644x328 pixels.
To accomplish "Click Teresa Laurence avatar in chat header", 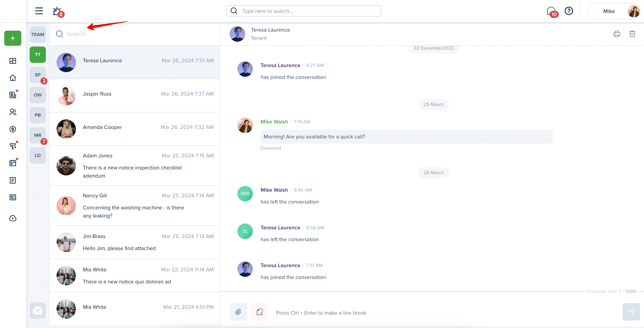I will click(237, 34).
